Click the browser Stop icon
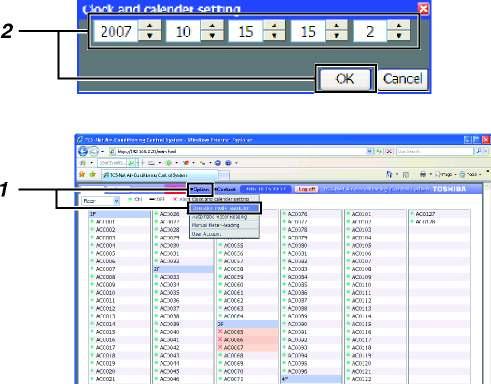This screenshot has height=384, width=491. coord(389,151)
